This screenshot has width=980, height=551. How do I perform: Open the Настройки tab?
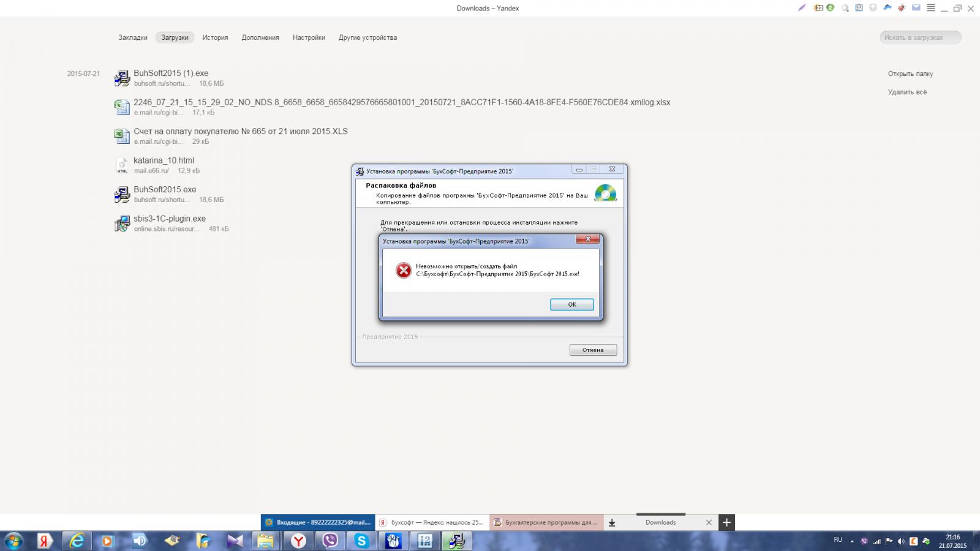coord(309,37)
